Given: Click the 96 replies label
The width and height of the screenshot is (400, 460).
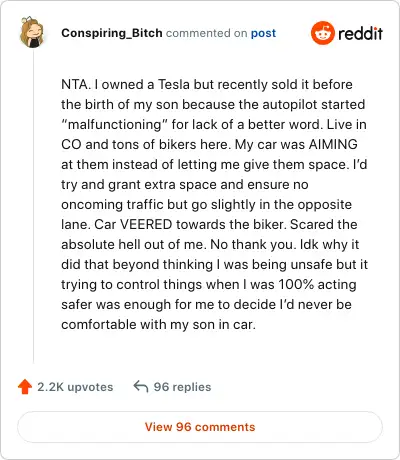Looking at the screenshot, I should (x=182, y=387).
